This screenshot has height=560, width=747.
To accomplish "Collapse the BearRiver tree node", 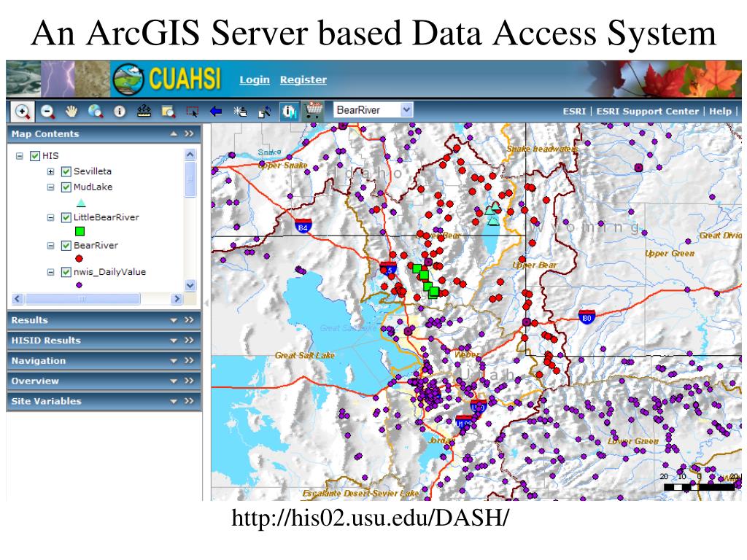I will point(50,246).
